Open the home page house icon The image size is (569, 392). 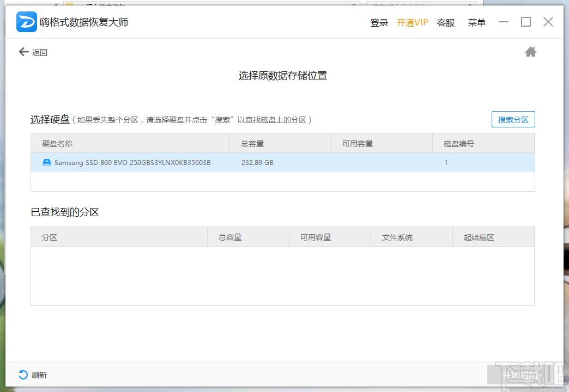coord(530,52)
